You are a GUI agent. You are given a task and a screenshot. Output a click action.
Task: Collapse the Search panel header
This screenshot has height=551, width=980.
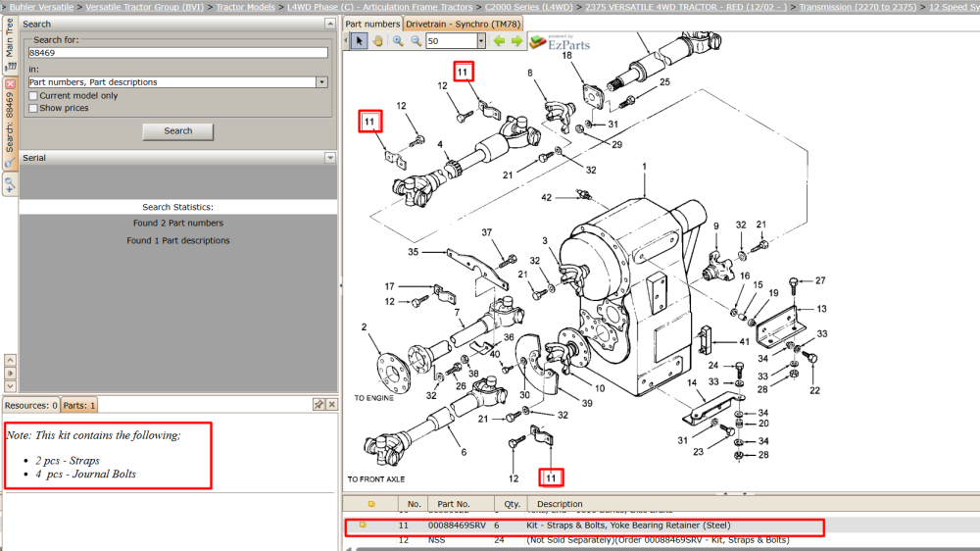click(330, 24)
